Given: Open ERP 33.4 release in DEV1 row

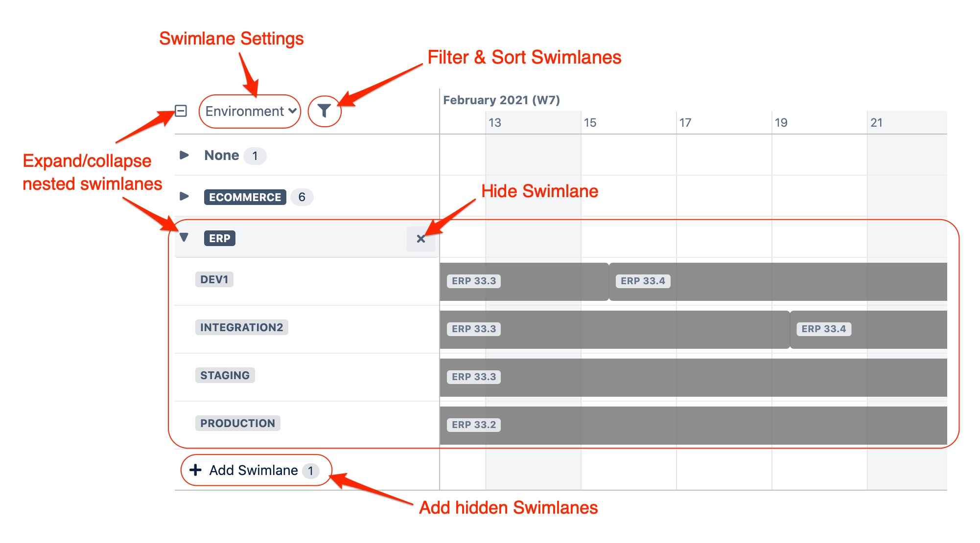Looking at the screenshot, I should [x=642, y=281].
